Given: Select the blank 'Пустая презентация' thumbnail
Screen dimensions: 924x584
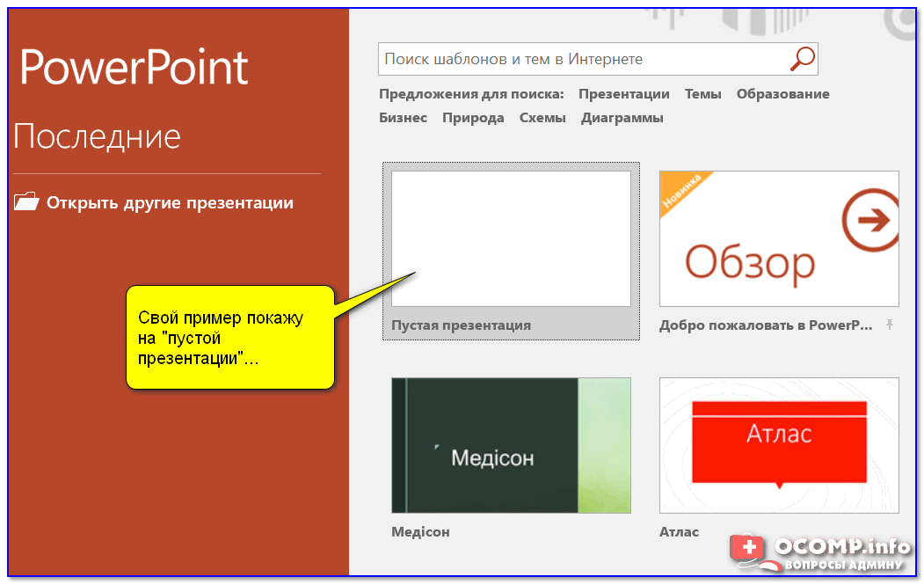Looking at the screenshot, I should pos(511,238).
